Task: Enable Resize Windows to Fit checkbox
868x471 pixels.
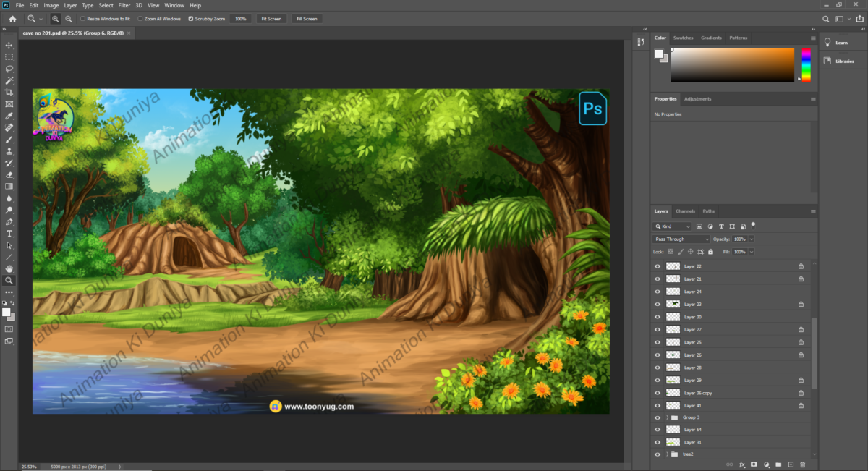Action: pyautogui.click(x=83, y=18)
